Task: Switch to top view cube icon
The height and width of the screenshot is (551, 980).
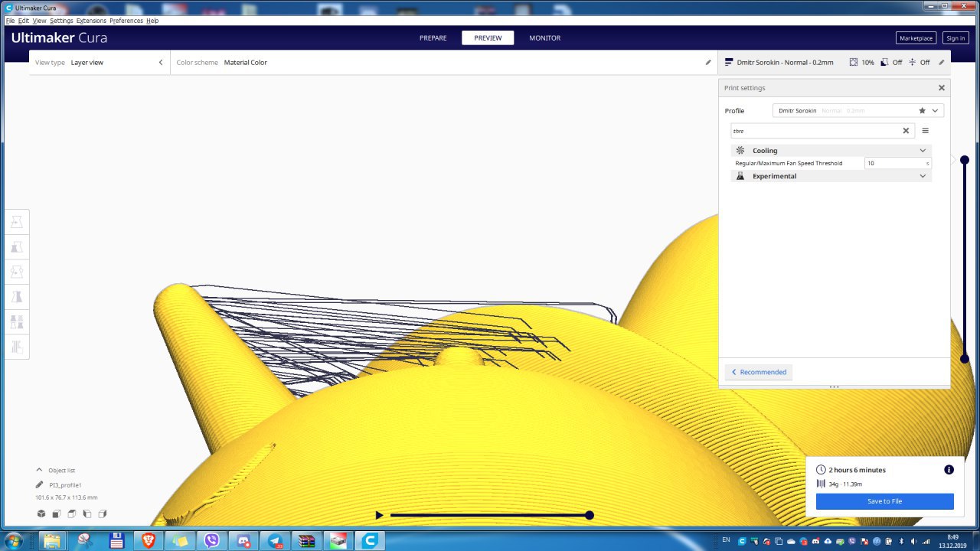Action: click(x=71, y=514)
